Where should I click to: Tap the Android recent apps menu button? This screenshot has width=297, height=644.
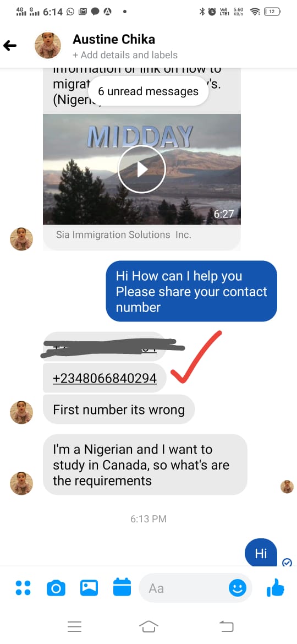(74, 626)
